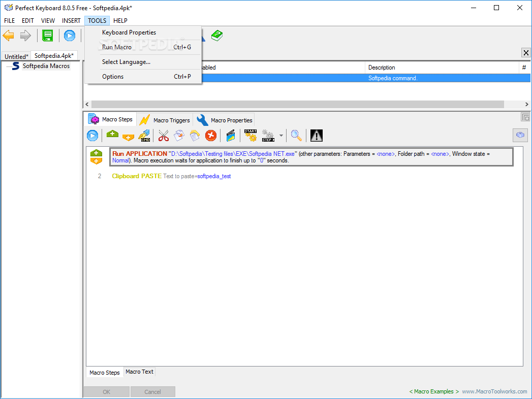Click the blue cube icon at toolbar right
Image resolution: width=532 pixels, height=399 pixels.
520,135
